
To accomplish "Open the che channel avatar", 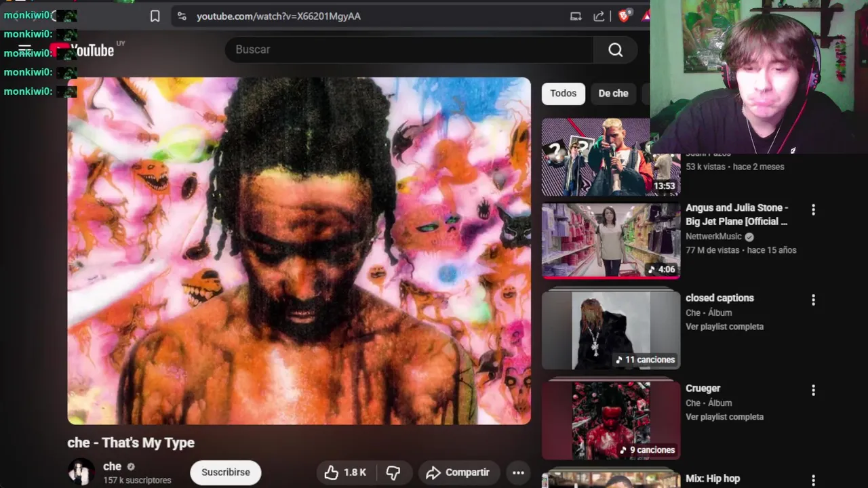I will point(81,472).
